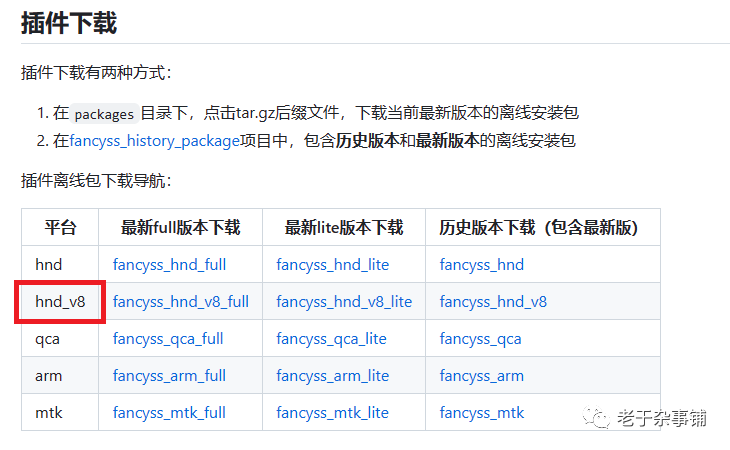
Task: Select the qca platform cell
Action: point(60,338)
